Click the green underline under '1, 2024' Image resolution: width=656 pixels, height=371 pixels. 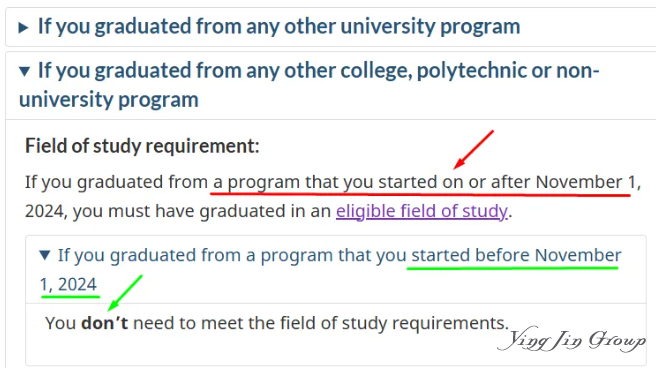click(70, 296)
